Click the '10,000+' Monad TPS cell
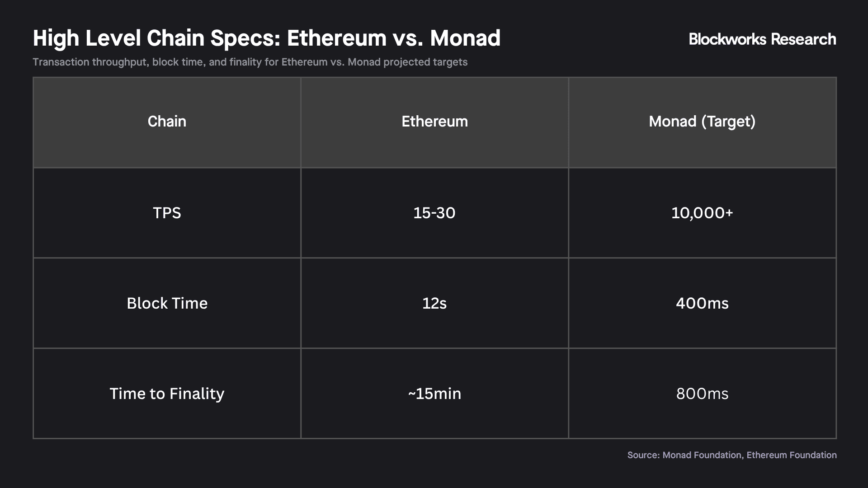 coord(702,213)
